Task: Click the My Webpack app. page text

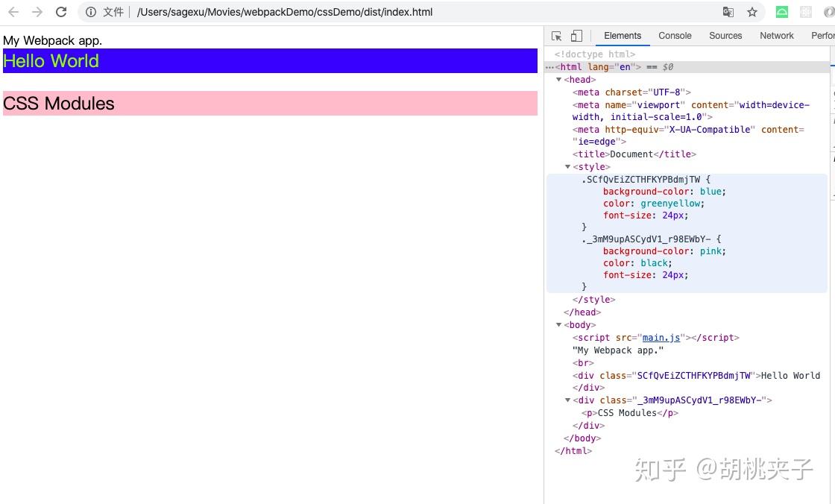Action: (52, 40)
